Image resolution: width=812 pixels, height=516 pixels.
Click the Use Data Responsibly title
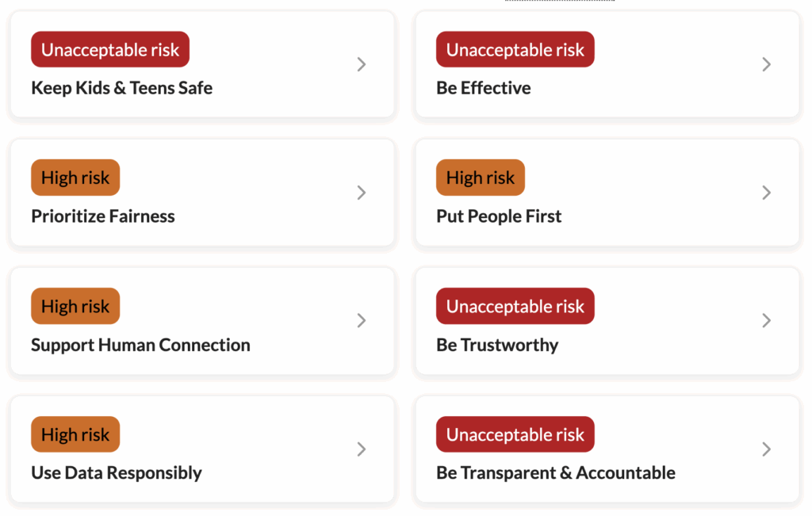117,473
